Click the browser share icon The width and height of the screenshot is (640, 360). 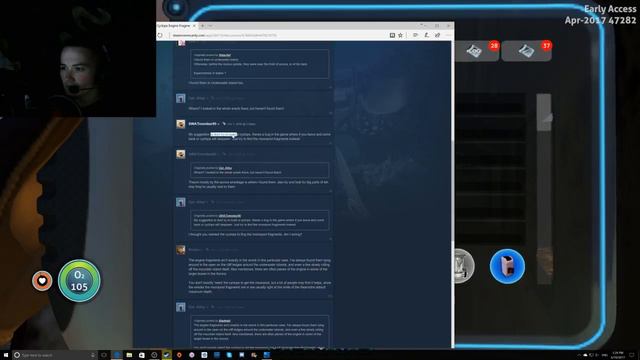(x=438, y=36)
